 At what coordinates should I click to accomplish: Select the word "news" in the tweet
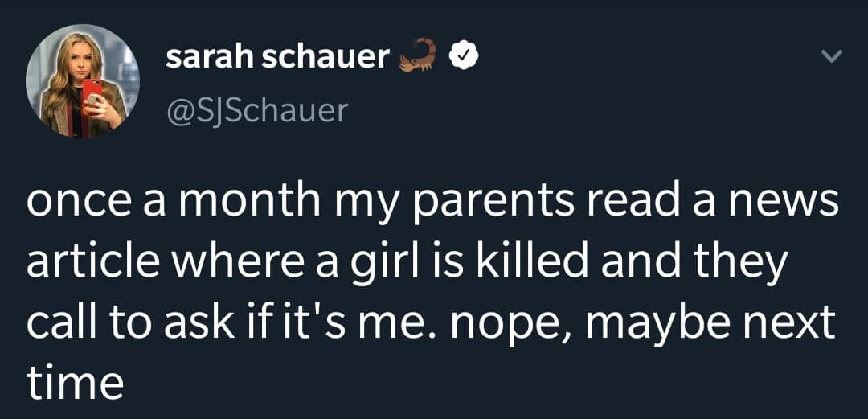796,204
